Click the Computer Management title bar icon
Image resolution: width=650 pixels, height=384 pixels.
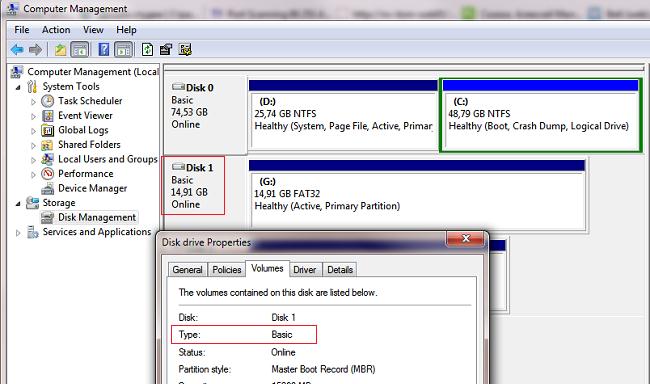12,8
